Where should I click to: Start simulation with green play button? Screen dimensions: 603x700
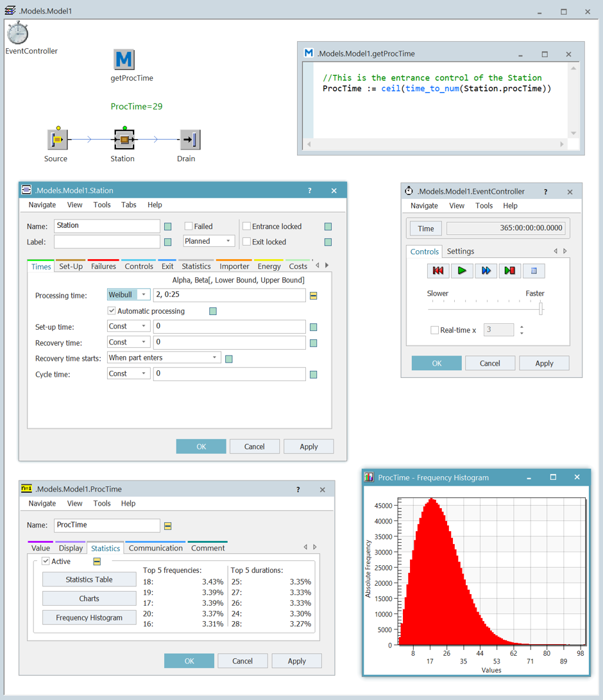462,271
